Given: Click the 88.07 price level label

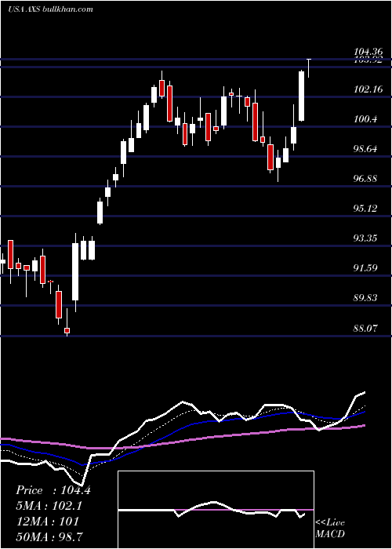Looking at the screenshot, I should point(366,329).
